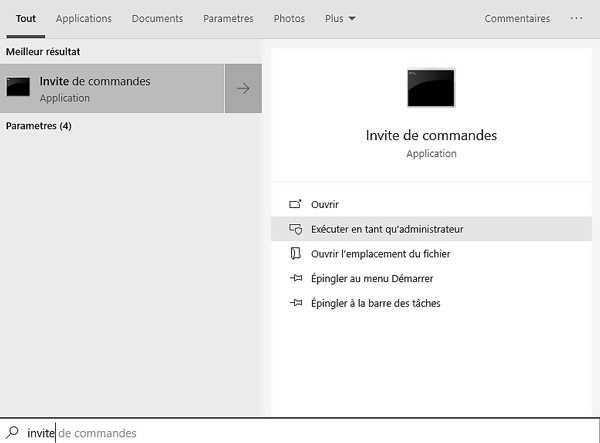Switch to the Documents tab
Viewport: 600px width, 443px height.
157,19
